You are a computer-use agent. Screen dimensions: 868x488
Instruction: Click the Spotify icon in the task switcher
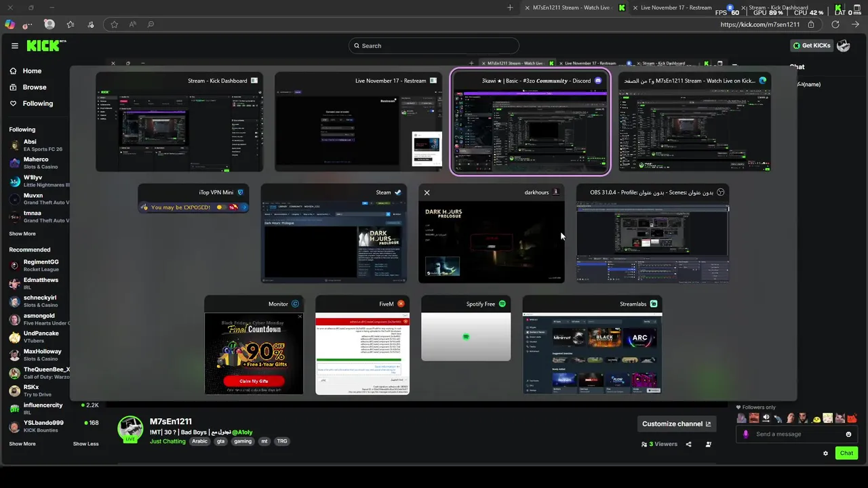502,304
